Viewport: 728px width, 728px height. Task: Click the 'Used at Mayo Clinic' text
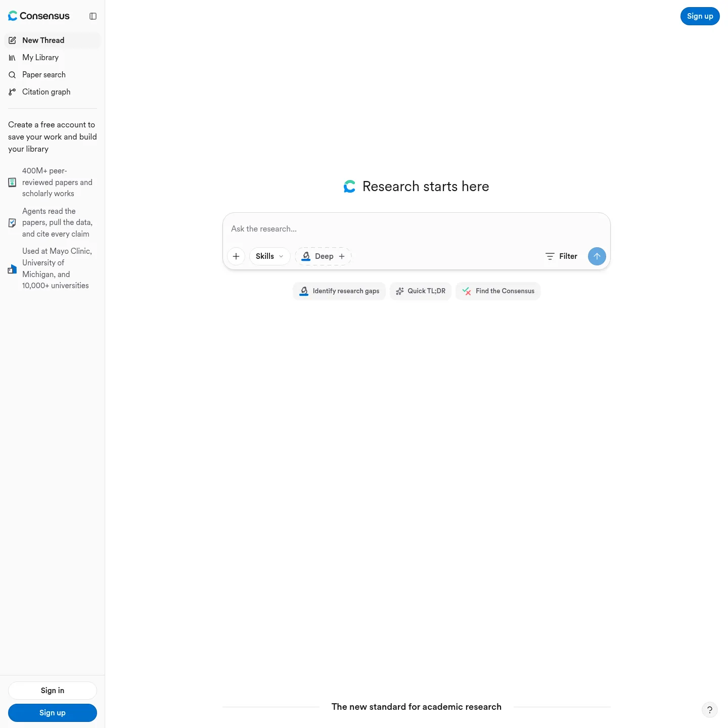(57, 268)
